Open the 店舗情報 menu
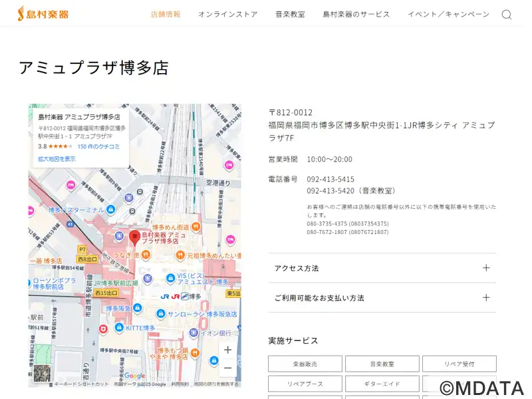 pyautogui.click(x=165, y=14)
